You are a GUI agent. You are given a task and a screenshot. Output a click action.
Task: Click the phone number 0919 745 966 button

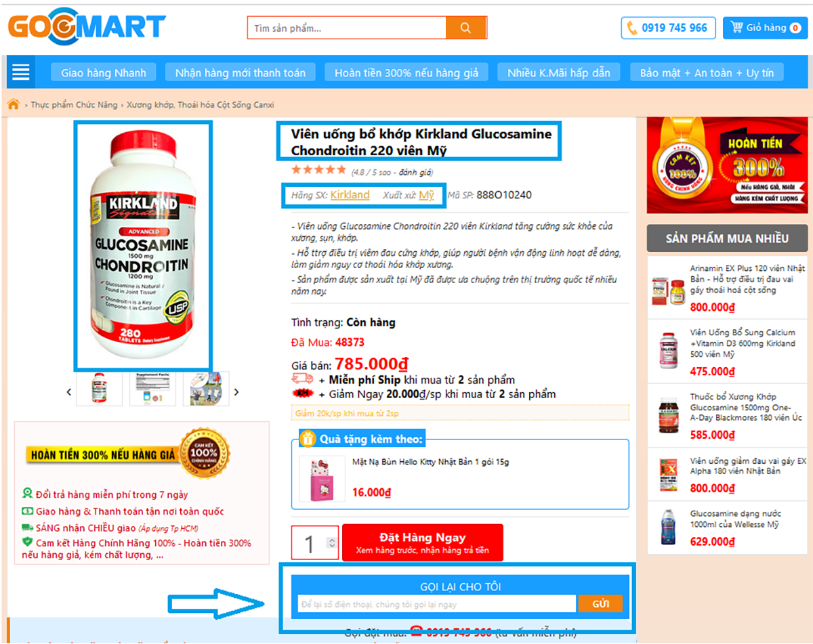[669, 28]
